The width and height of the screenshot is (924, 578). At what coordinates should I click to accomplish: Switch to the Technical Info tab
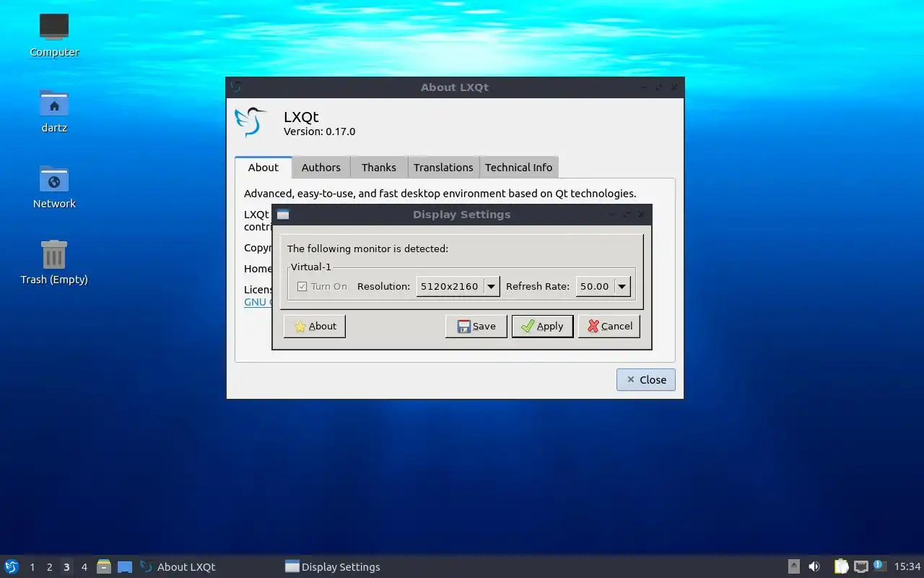click(518, 167)
